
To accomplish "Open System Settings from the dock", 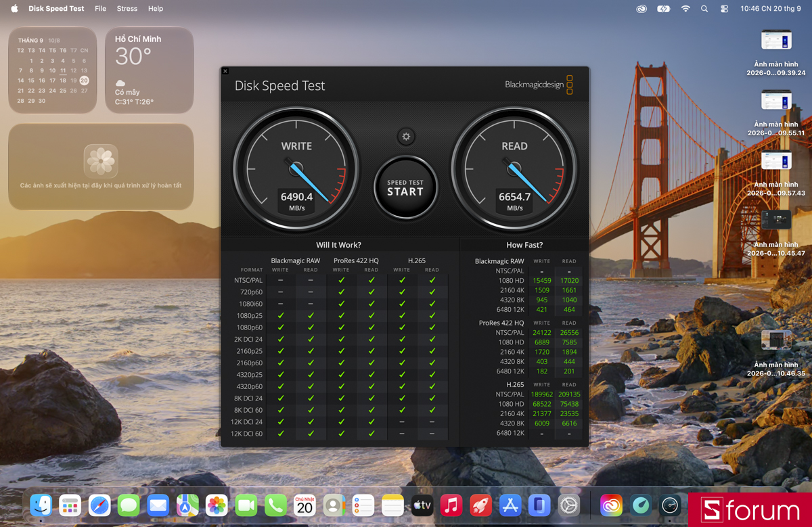I will pyautogui.click(x=568, y=505).
